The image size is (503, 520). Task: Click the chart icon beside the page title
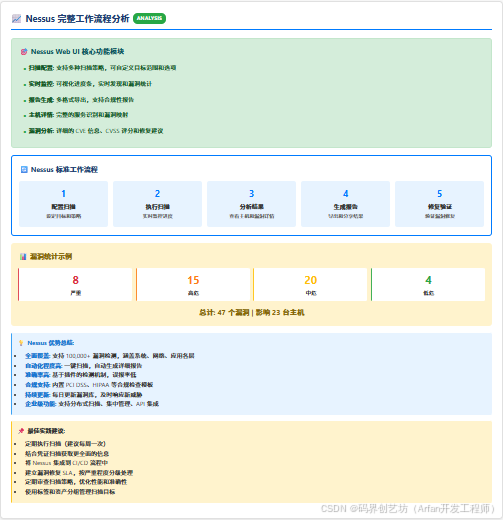16,19
